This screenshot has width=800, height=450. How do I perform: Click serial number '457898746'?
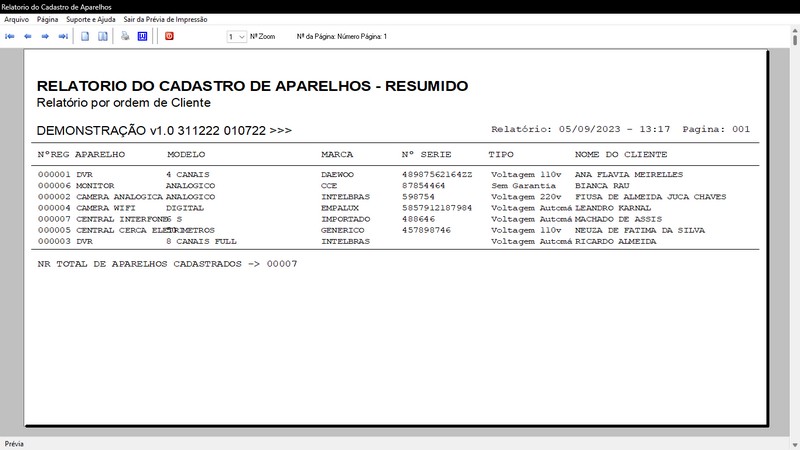click(426, 231)
